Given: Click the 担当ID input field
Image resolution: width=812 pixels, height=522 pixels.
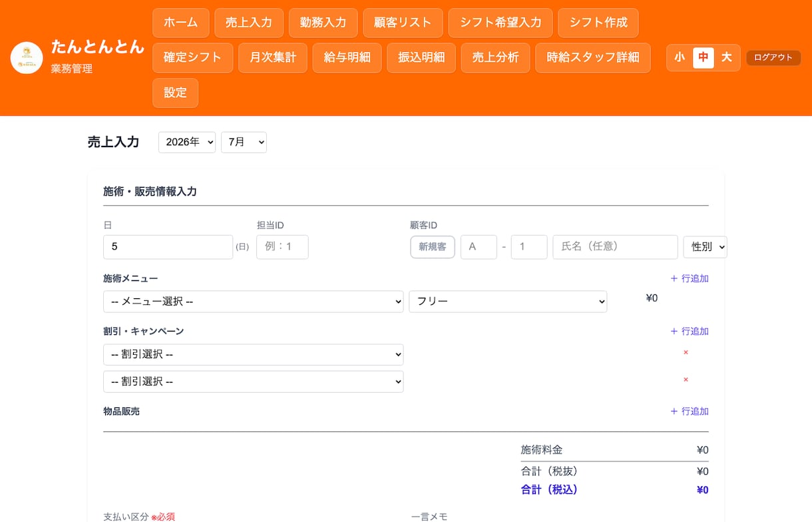Looking at the screenshot, I should click(x=282, y=246).
